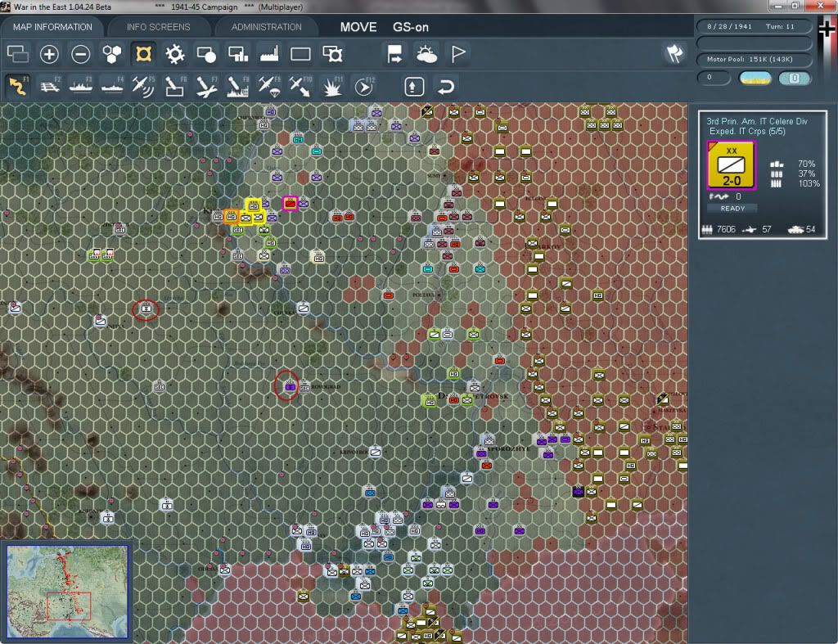838x644 pixels.
Task: Select the F1 Move mode icon
Action: 18,86
